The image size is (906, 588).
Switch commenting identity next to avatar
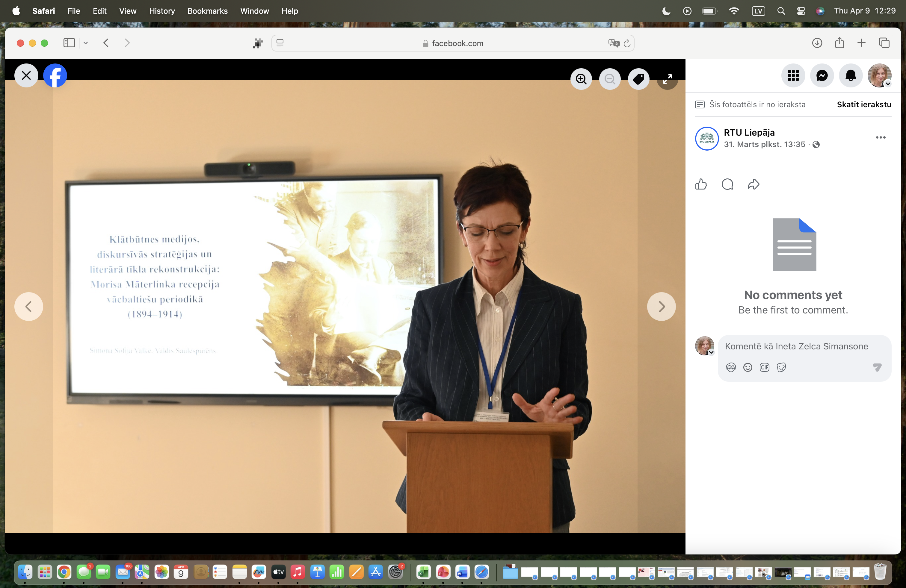(x=711, y=352)
